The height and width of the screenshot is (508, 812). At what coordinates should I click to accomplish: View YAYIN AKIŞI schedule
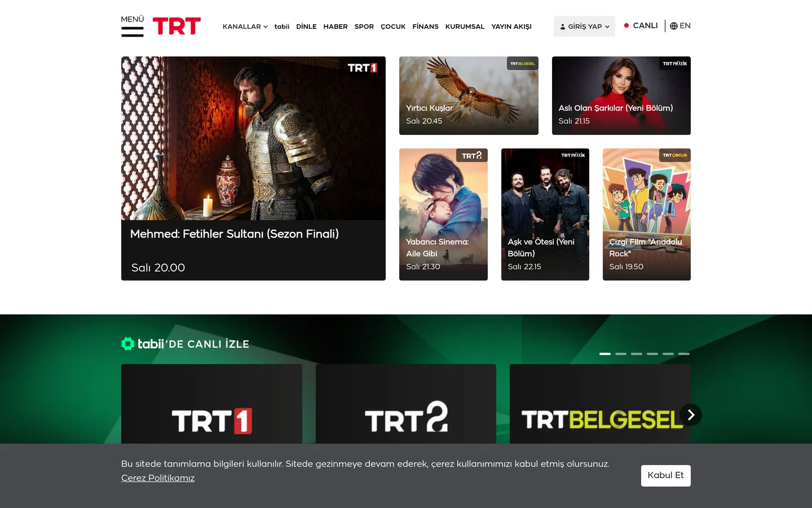point(511,27)
